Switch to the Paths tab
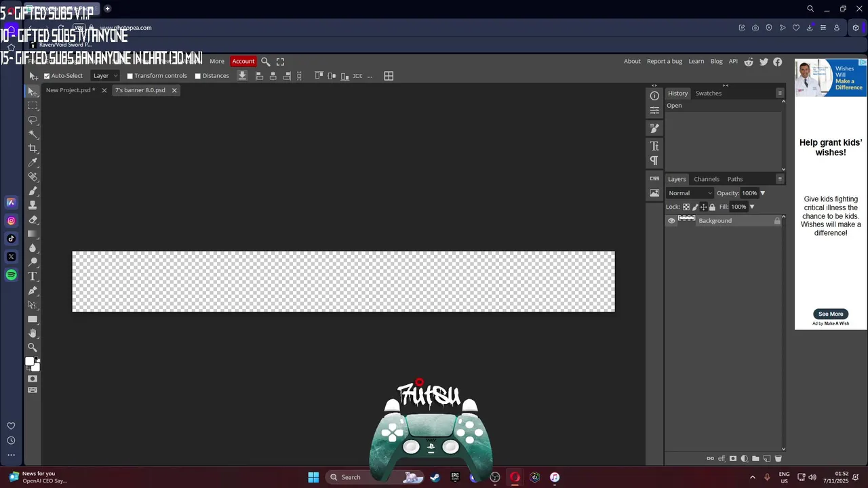This screenshot has height=488, width=868. (x=735, y=179)
